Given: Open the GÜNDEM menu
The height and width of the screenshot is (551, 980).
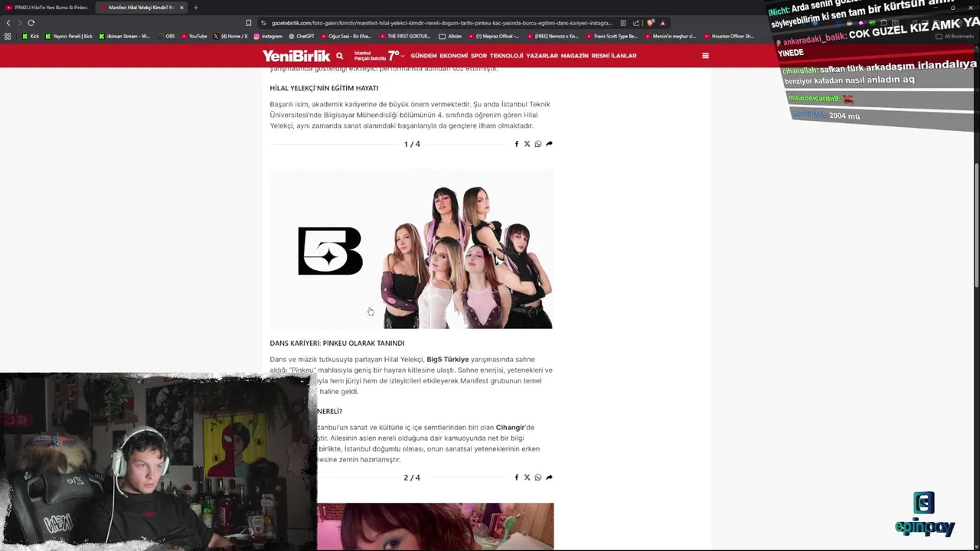Looking at the screenshot, I should tap(423, 56).
